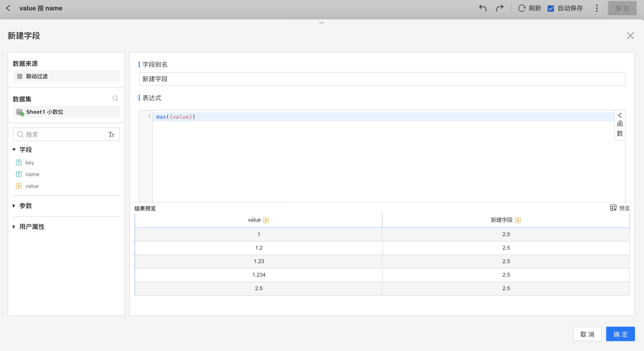The image size is (644, 351).
Task: Expand the 参数 section
Action: [14, 206]
